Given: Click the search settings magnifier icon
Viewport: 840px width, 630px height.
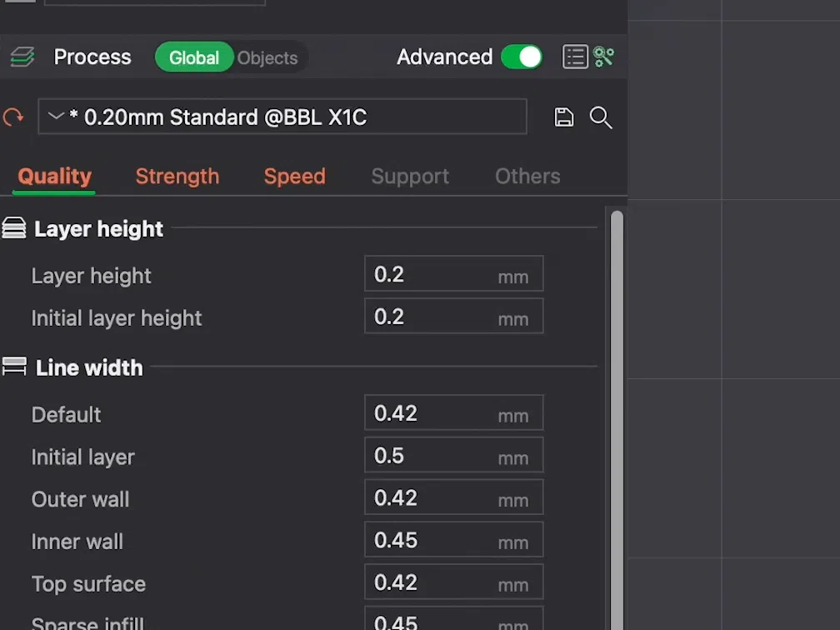Looking at the screenshot, I should (x=601, y=117).
